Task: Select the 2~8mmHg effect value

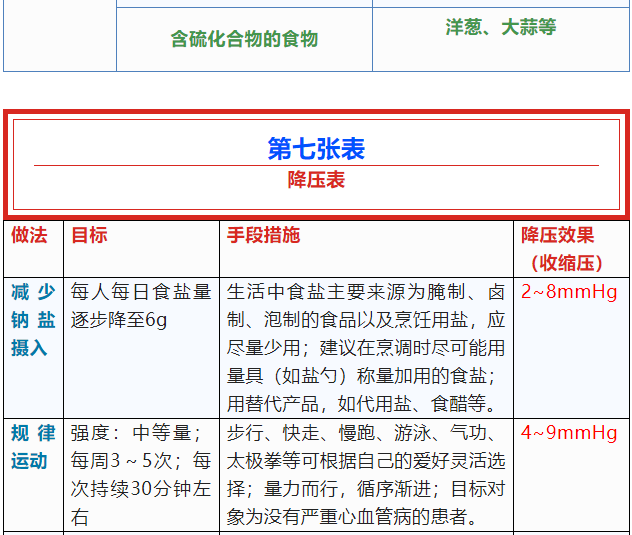Action: (x=569, y=292)
